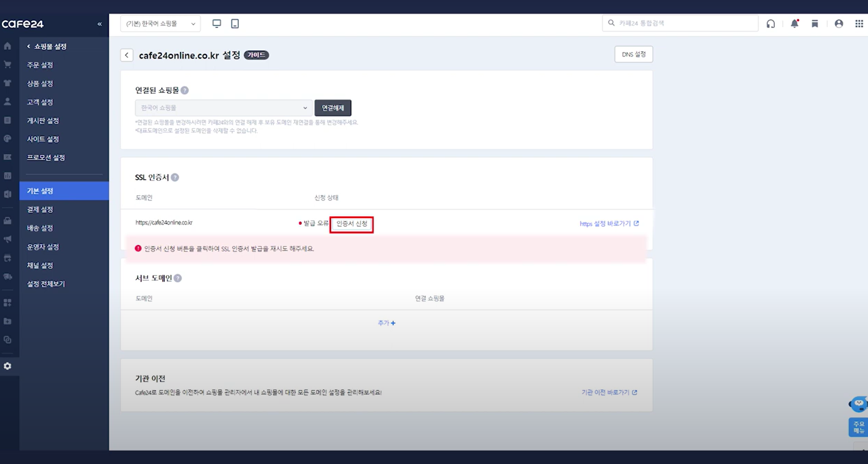Open the 연결된 쇼핑몰 dropdown
The image size is (868, 464).
tap(223, 108)
